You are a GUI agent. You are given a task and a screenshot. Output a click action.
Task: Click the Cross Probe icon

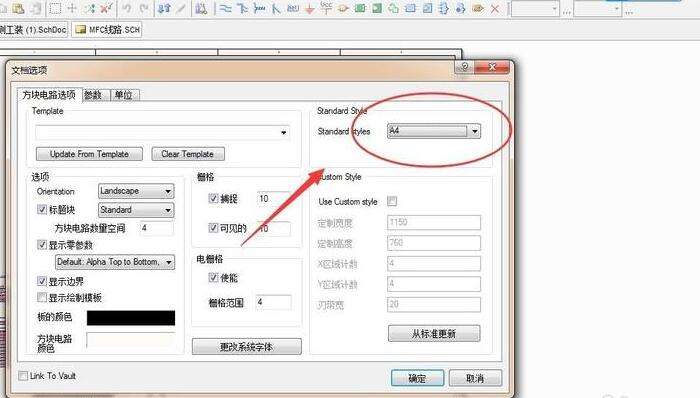(x=181, y=8)
